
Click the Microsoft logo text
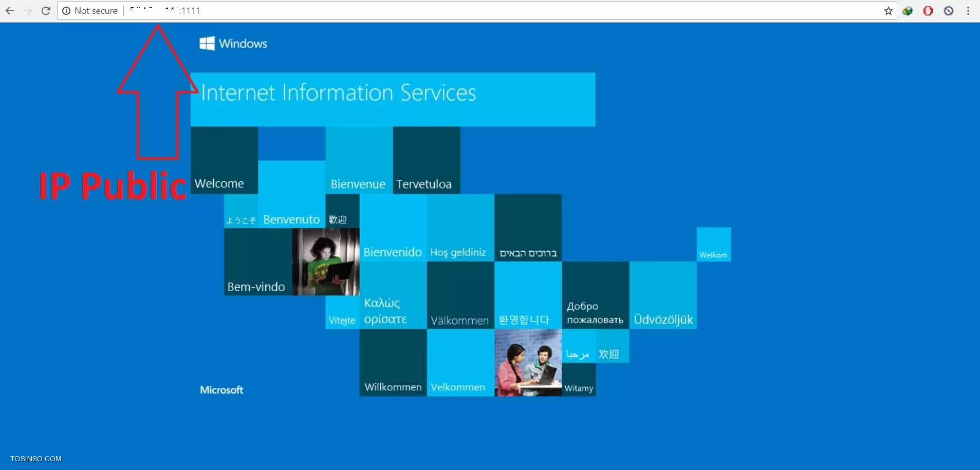[221, 390]
